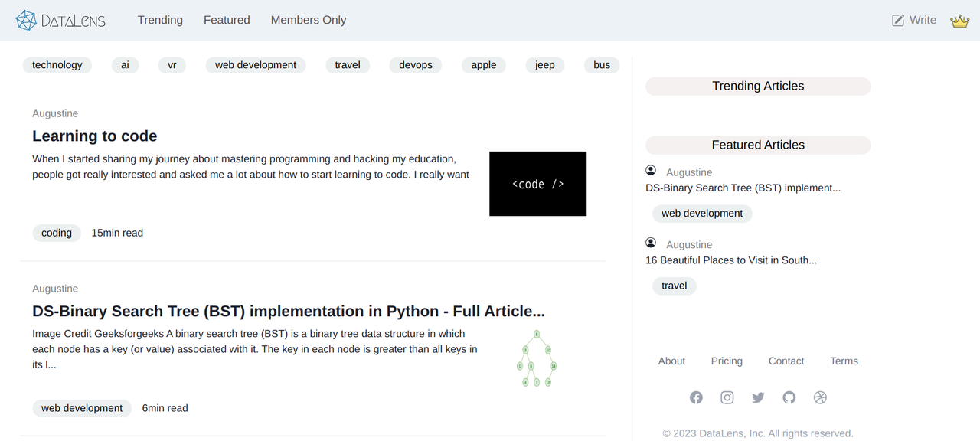Filter by the jeep tag

[545, 65]
